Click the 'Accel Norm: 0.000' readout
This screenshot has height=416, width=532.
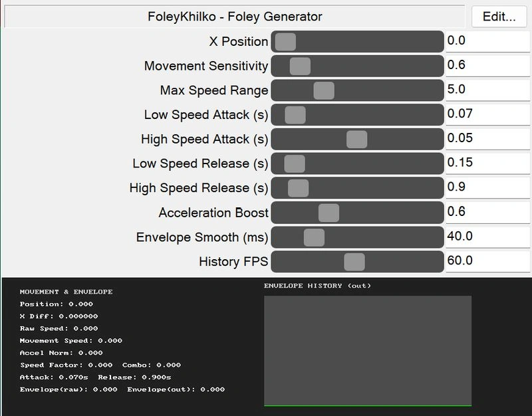61,353
